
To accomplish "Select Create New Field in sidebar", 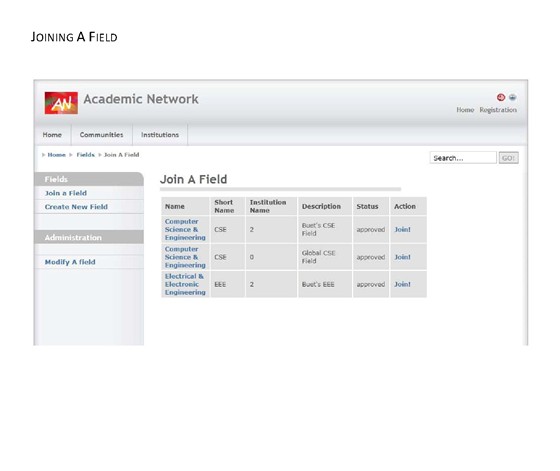I will [x=76, y=207].
